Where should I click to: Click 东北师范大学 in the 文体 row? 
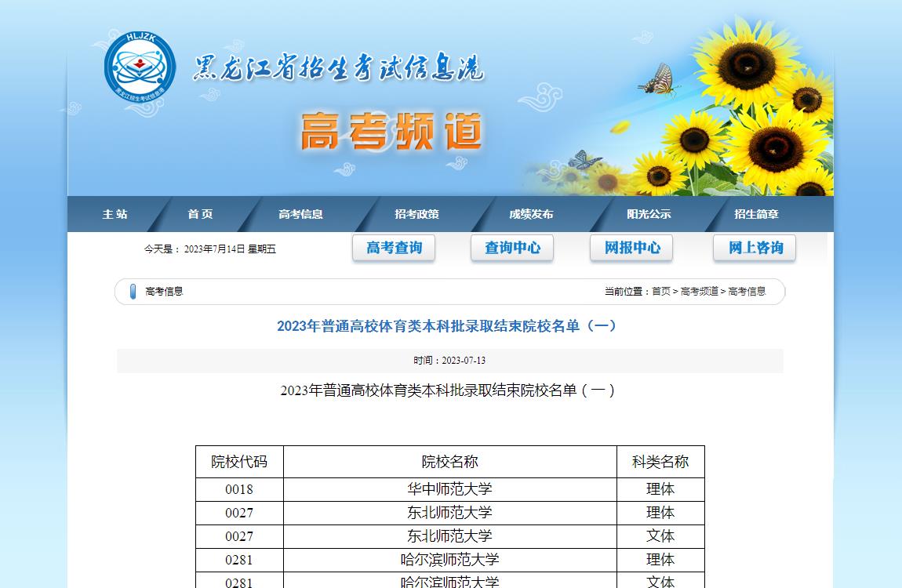click(x=450, y=536)
